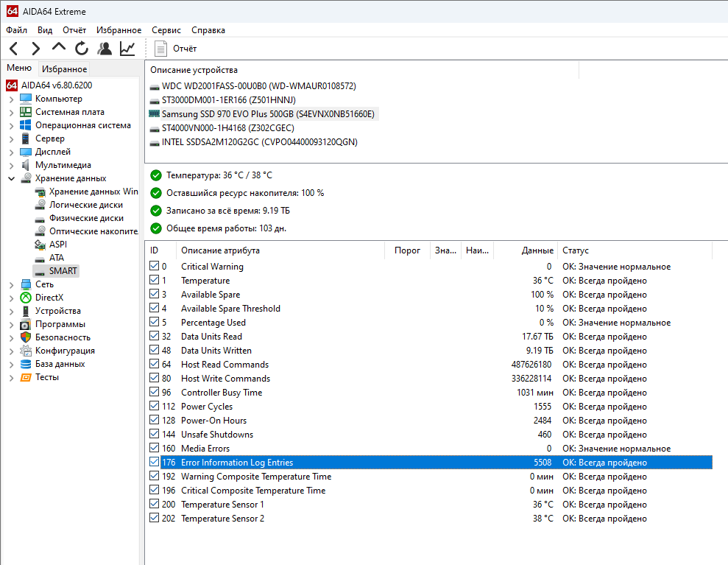Toggle the Media Errors checkbox

(154, 447)
